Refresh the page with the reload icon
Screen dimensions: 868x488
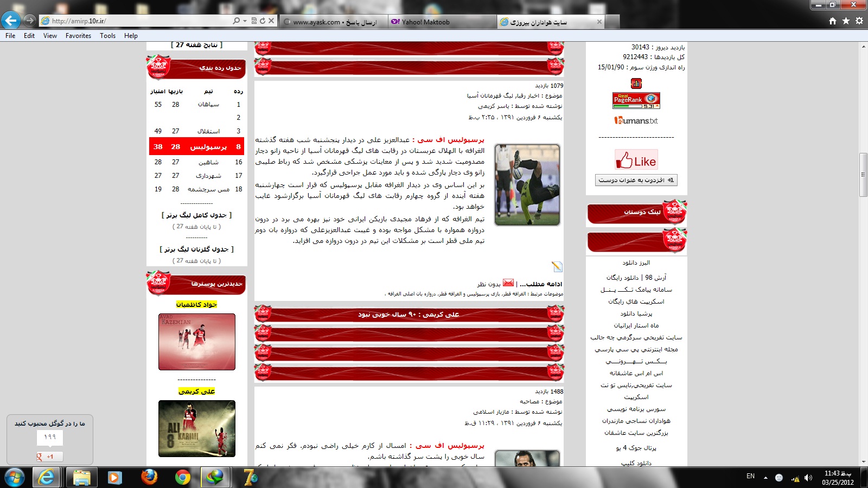click(x=263, y=21)
